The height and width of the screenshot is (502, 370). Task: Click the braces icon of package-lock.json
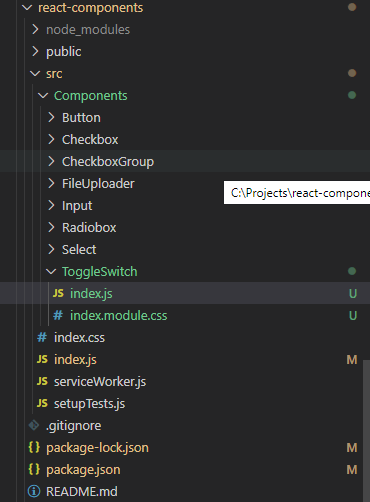point(34,447)
